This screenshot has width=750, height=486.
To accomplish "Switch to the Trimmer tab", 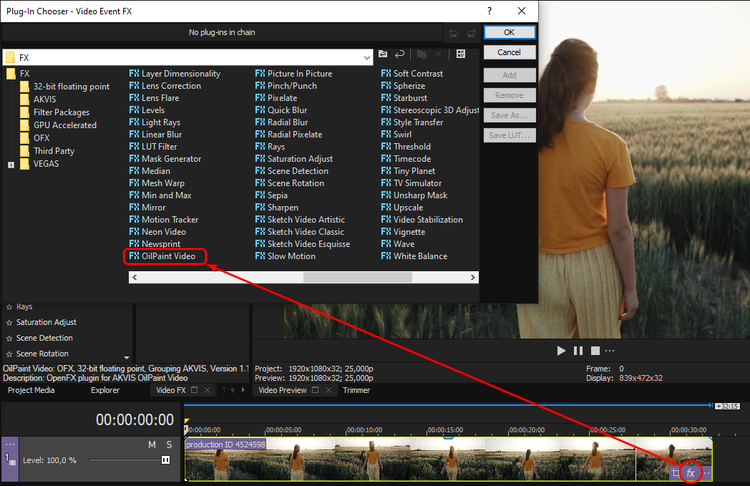I will (x=356, y=390).
